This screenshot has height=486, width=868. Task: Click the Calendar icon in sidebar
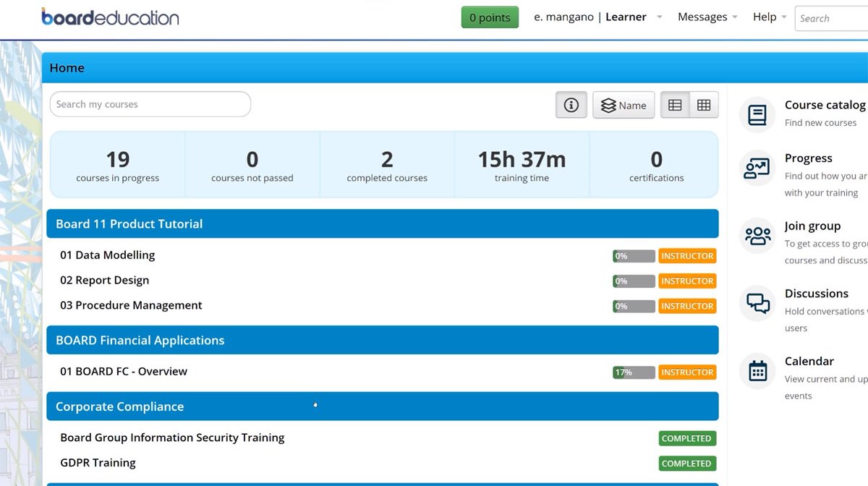pos(757,371)
